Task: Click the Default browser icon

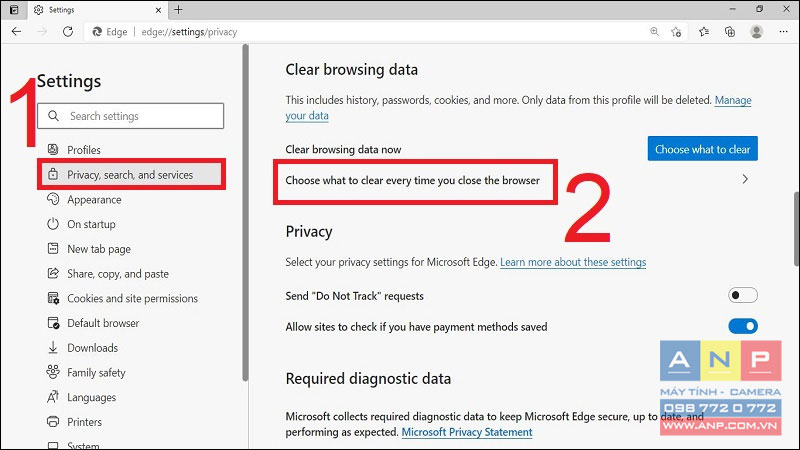Action: pyautogui.click(x=53, y=323)
